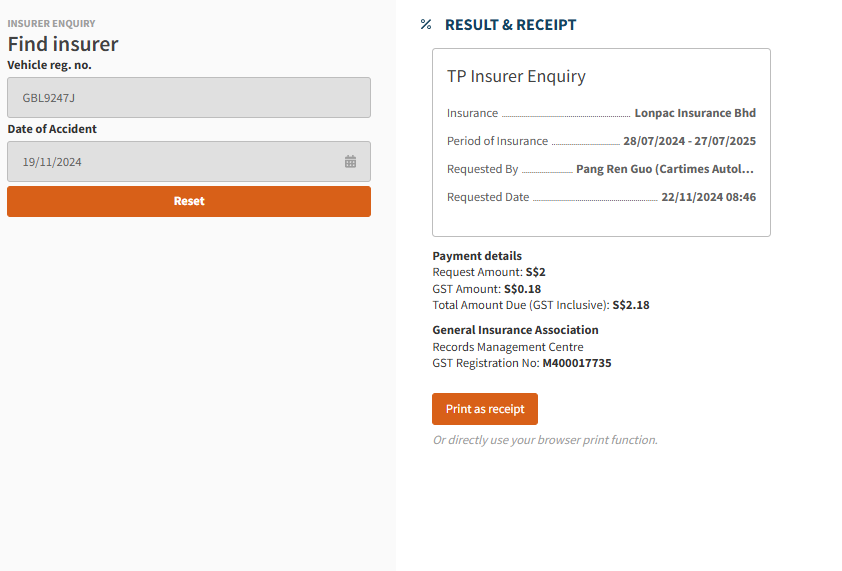Image resolution: width=842 pixels, height=571 pixels.
Task: Click the Vehicle reg. no. input field
Action: (189, 98)
